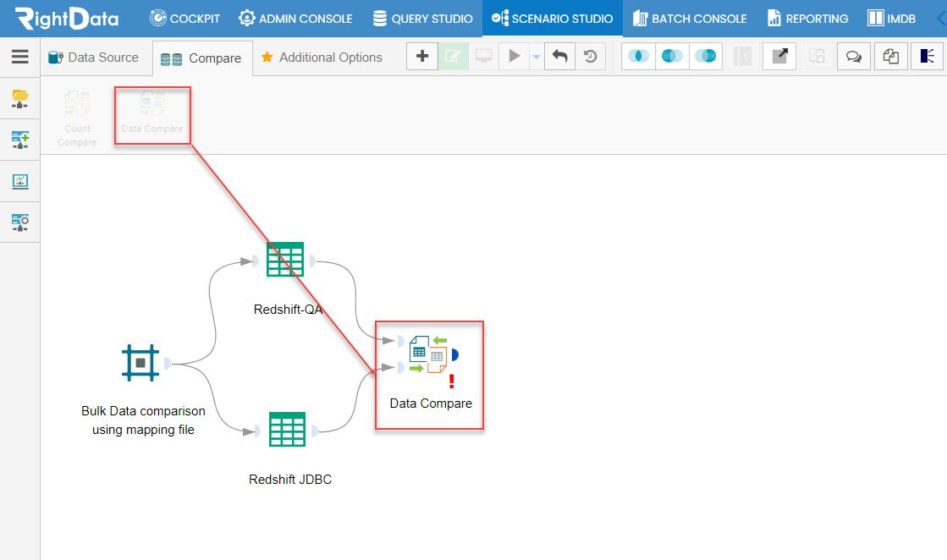Navigate to the BATCH CONSOLE menu item
Viewport: 947px width, 560px height.
pos(689,18)
